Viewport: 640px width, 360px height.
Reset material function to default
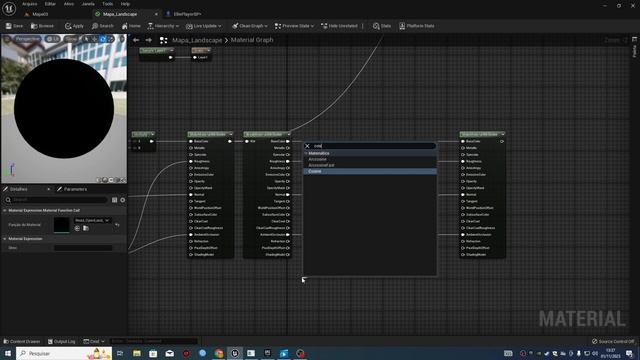(x=118, y=225)
